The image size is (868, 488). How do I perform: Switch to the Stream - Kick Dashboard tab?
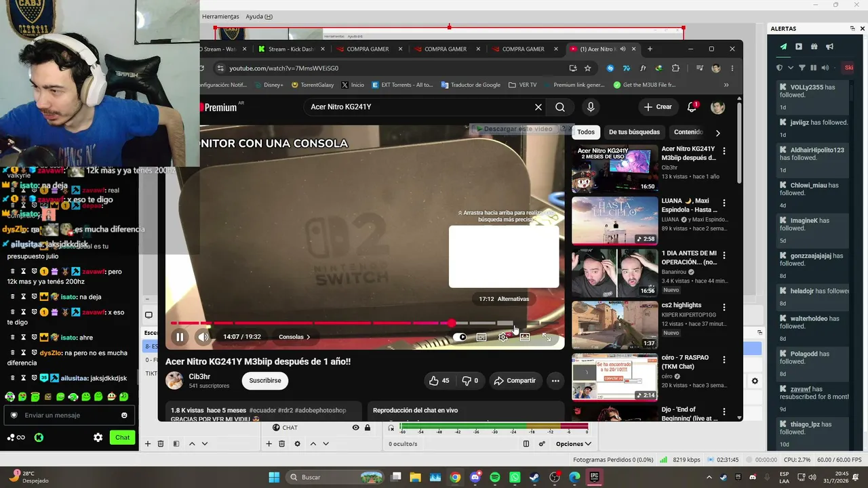293,49
